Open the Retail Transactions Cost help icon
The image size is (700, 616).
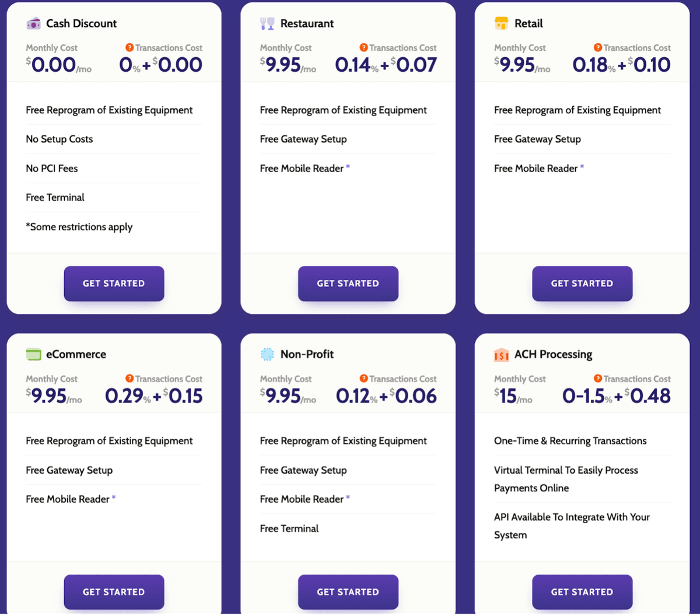(x=597, y=47)
